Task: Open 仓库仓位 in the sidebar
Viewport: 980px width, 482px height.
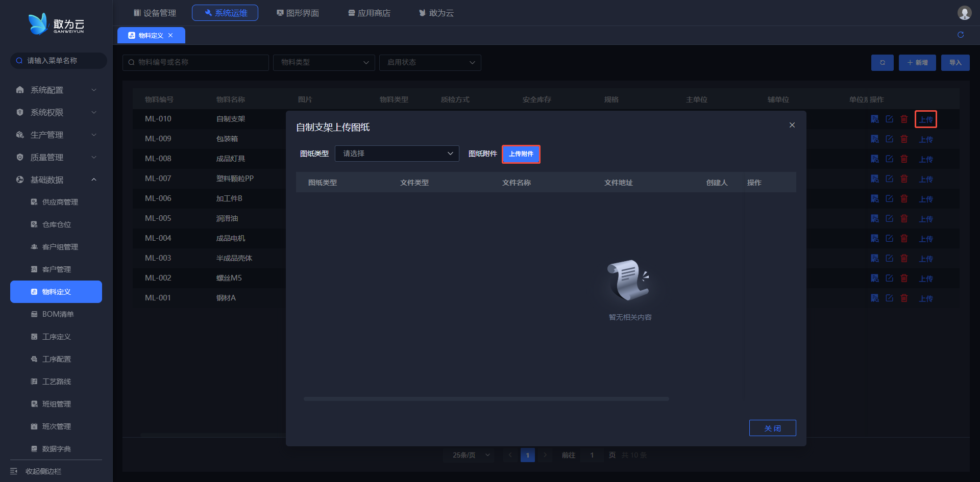Action: [56, 224]
